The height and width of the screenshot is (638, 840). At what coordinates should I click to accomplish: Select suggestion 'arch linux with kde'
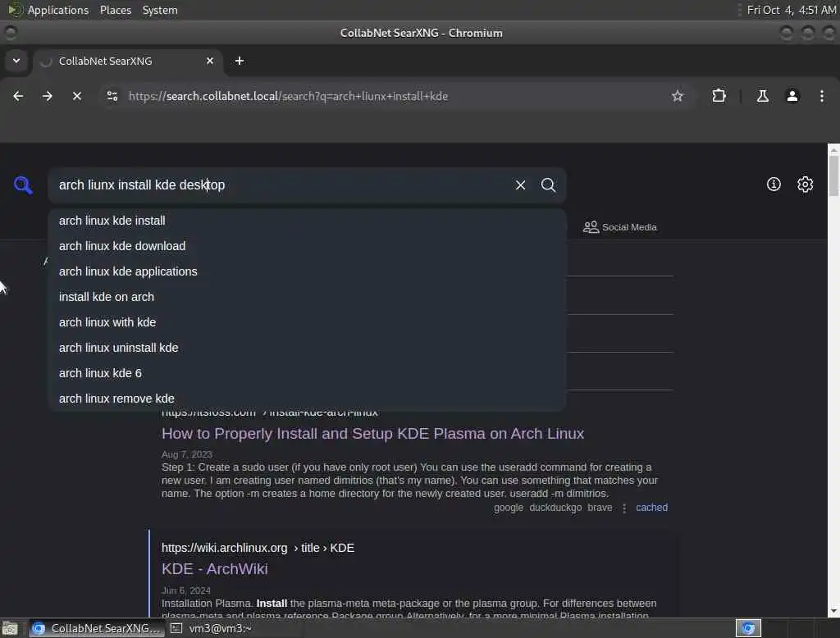pos(307,322)
